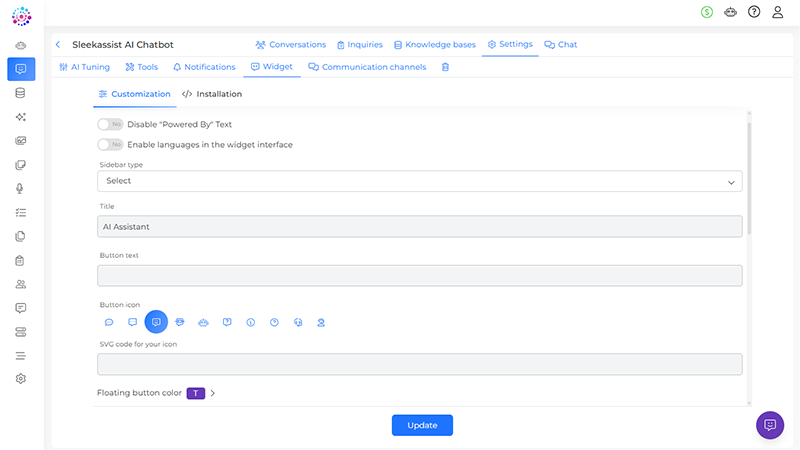Go to the Notifications tab
Screen dimensions: 800x450
(204, 67)
